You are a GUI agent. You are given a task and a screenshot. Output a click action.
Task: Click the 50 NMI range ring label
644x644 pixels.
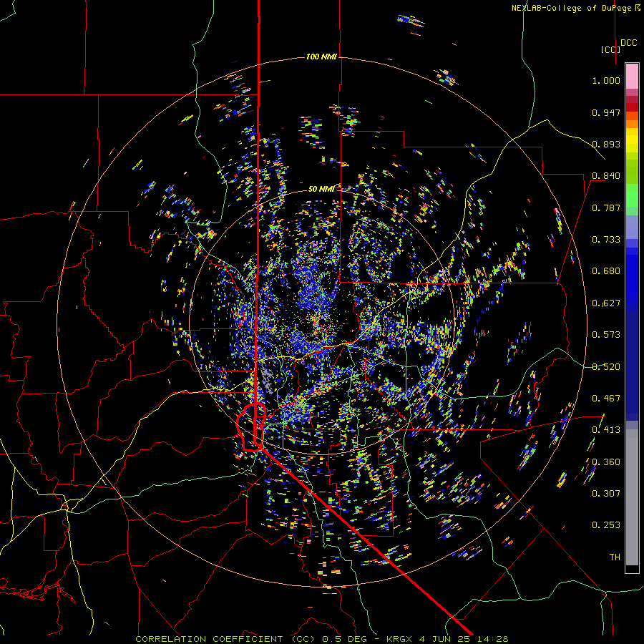(x=321, y=189)
